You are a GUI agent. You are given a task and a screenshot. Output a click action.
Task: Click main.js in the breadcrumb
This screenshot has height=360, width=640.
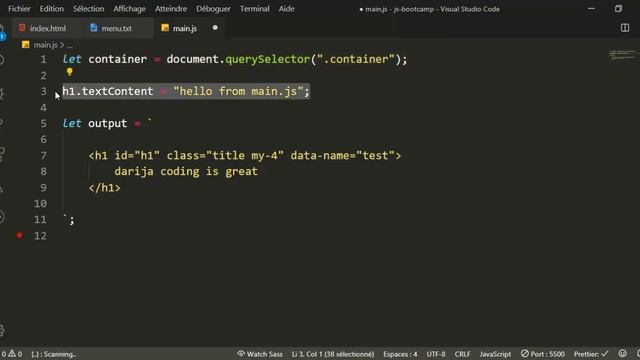[x=45, y=44]
